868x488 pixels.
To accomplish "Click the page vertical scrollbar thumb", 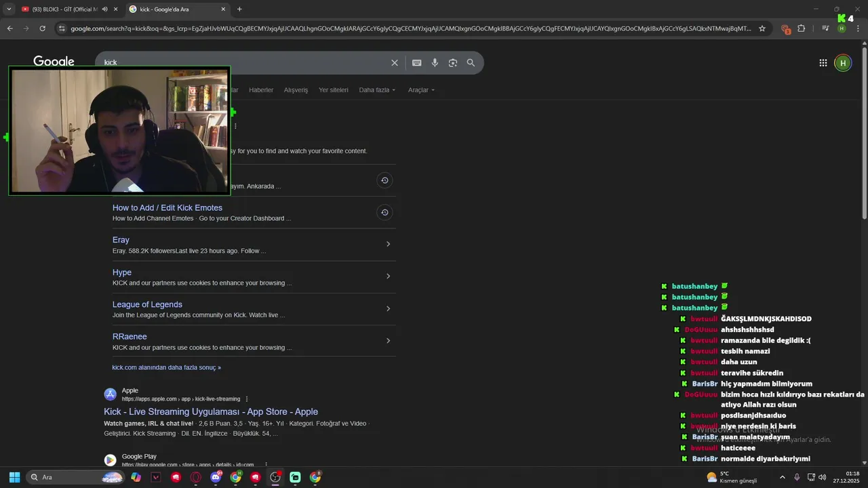I will 864,132.
